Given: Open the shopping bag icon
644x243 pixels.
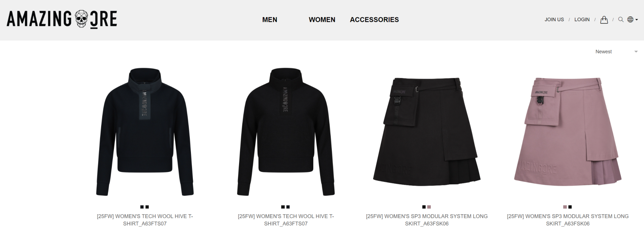Looking at the screenshot, I should 604,20.
